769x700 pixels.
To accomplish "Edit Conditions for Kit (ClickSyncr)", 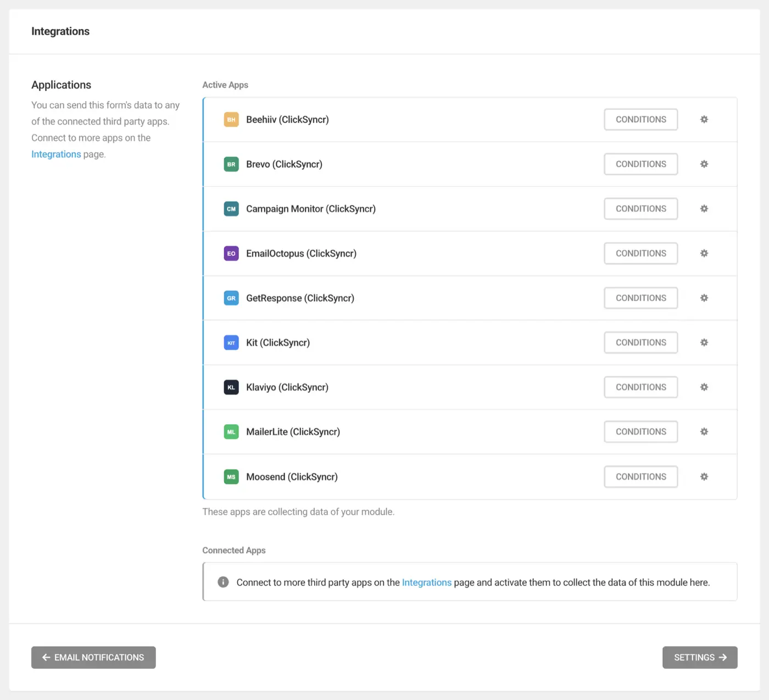I will pos(640,342).
